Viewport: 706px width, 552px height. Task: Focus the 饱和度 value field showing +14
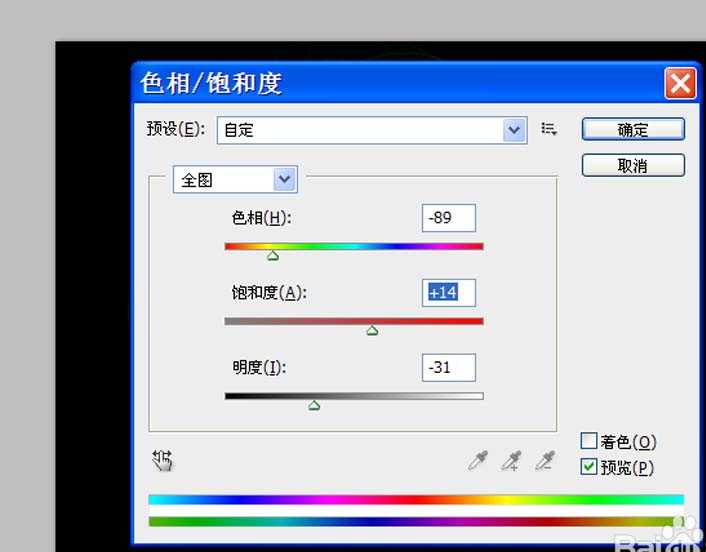click(x=448, y=293)
